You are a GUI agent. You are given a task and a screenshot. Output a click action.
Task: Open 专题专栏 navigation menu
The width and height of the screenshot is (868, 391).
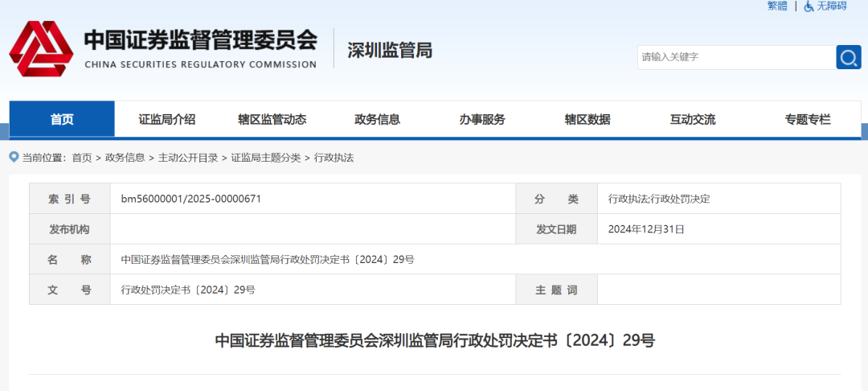(x=808, y=119)
